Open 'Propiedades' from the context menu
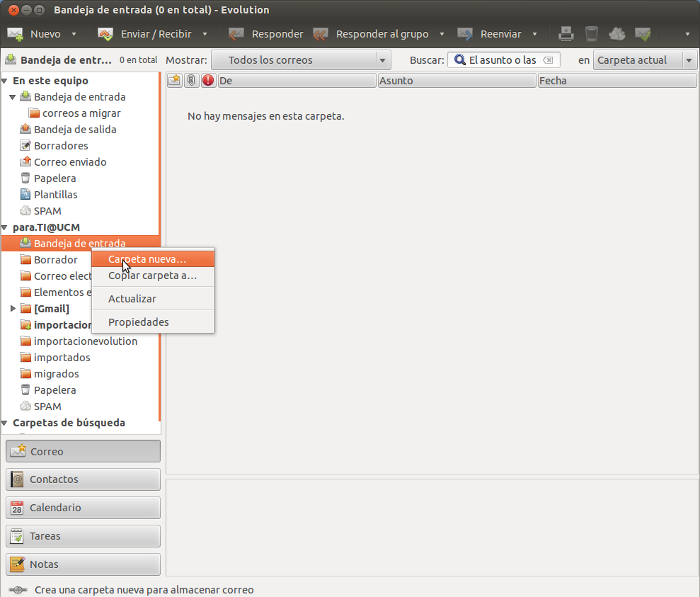The height and width of the screenshot is (597, 700). click(x=153, y=322)
